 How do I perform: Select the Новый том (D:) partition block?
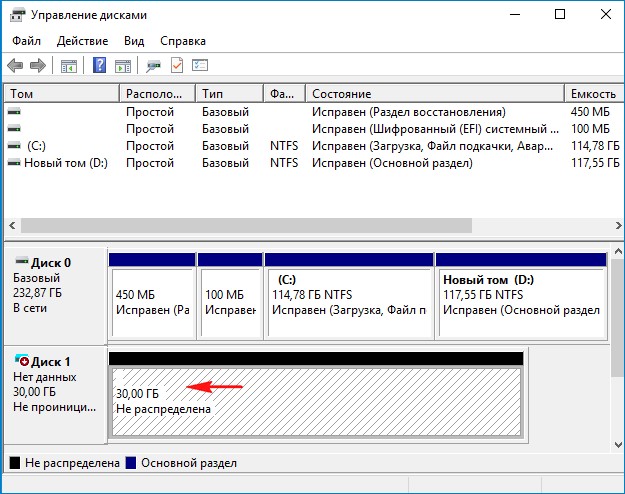(x=521, y=296)
